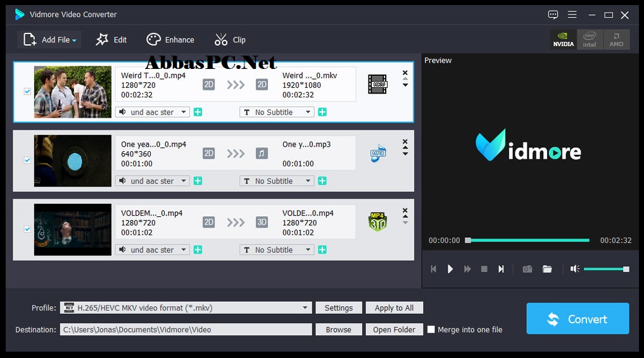This screenshot has height=358, width=644.
Task: Click the MKV output format icon
Action: coord(377,84)
